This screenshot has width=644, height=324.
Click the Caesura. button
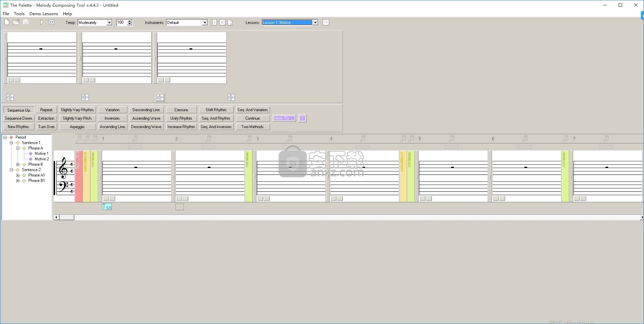pyautogui.click(x=181, y=110)
